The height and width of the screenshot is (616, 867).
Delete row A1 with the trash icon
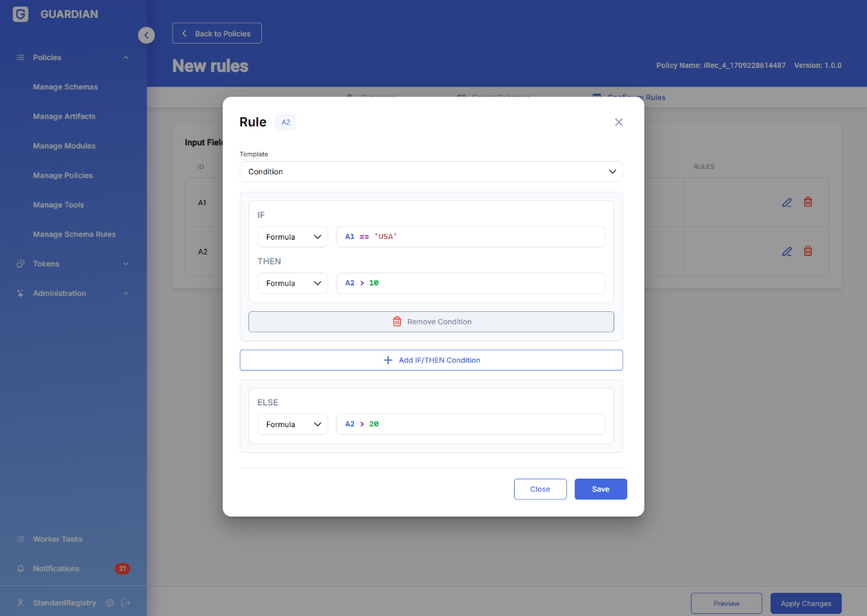808,202
